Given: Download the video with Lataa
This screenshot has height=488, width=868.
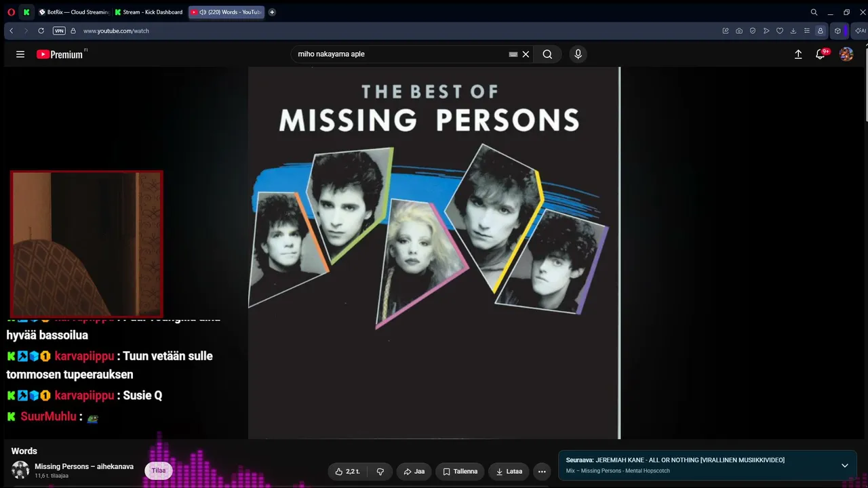Looking at the screenshot, I should point(509,471).
